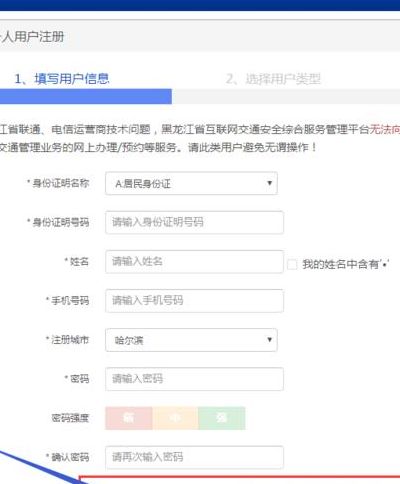Screen dimensions: 400x484
Task: Click the 请输入姓名 name field
Action: [x=194, y=262]
